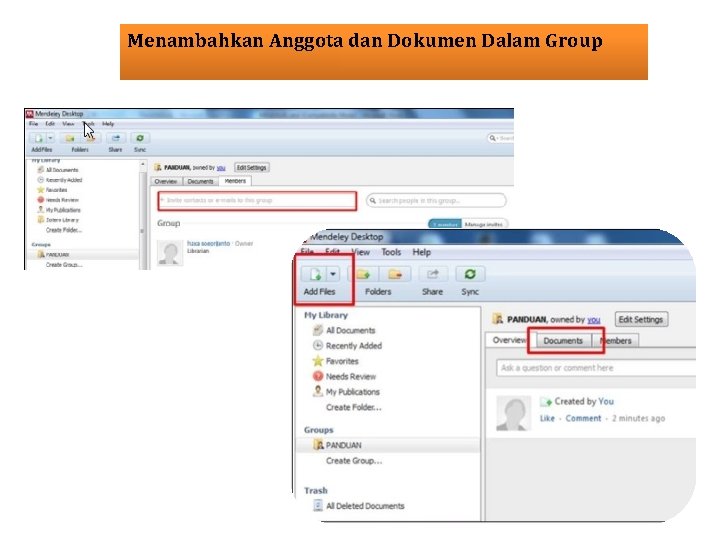Select My Publications in small window's library
This screenshot has width=720, height=540.
59,210
